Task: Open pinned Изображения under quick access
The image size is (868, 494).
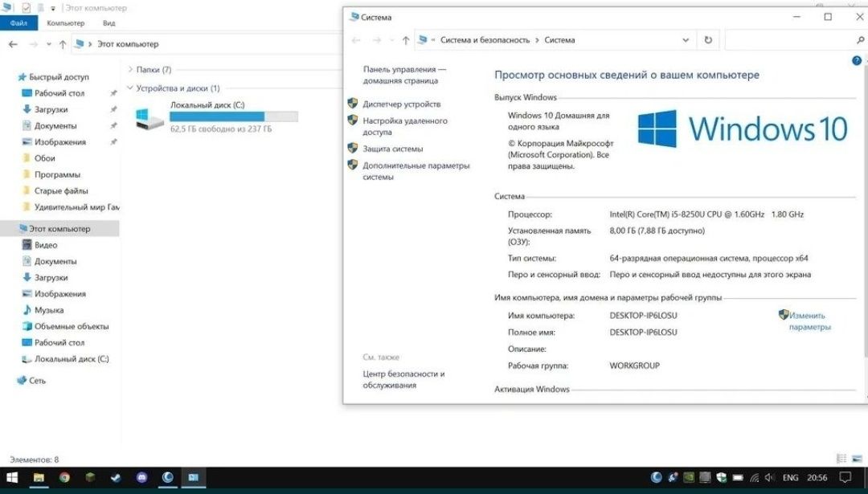Action: [x=59, y=141]
